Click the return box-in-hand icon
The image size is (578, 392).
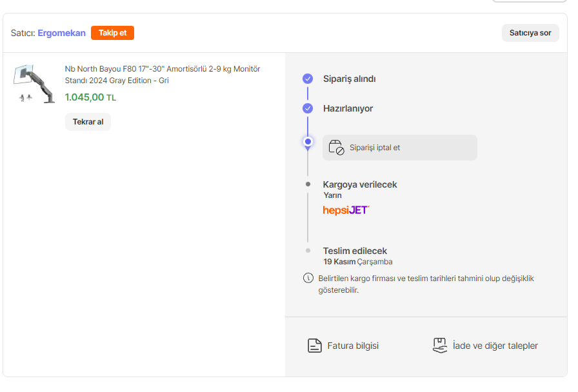[440, 346]
